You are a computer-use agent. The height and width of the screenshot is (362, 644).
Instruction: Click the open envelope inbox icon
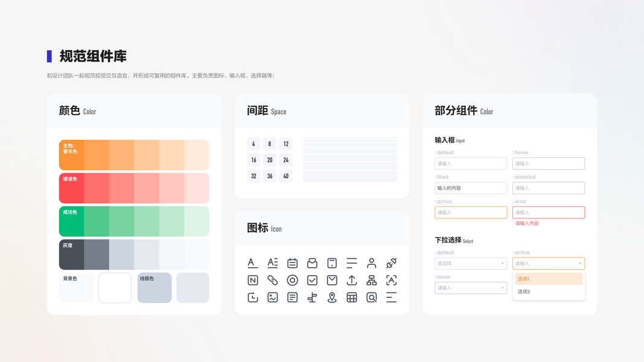click(312, 262)
